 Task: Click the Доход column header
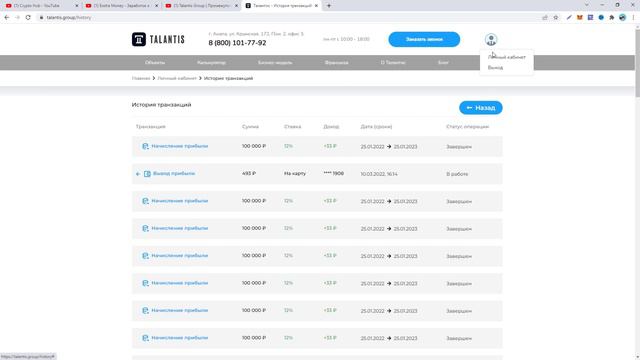[331, 127]
